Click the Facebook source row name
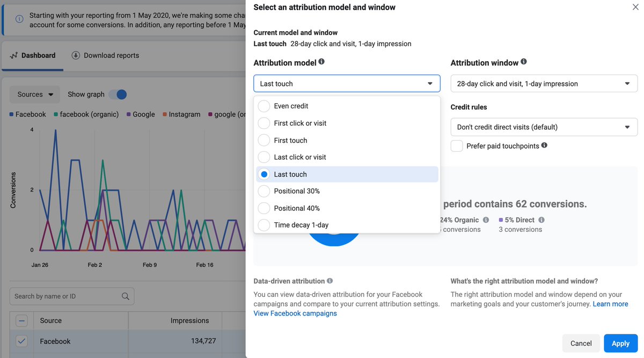 pyautogui.click(x=55, y=341)
